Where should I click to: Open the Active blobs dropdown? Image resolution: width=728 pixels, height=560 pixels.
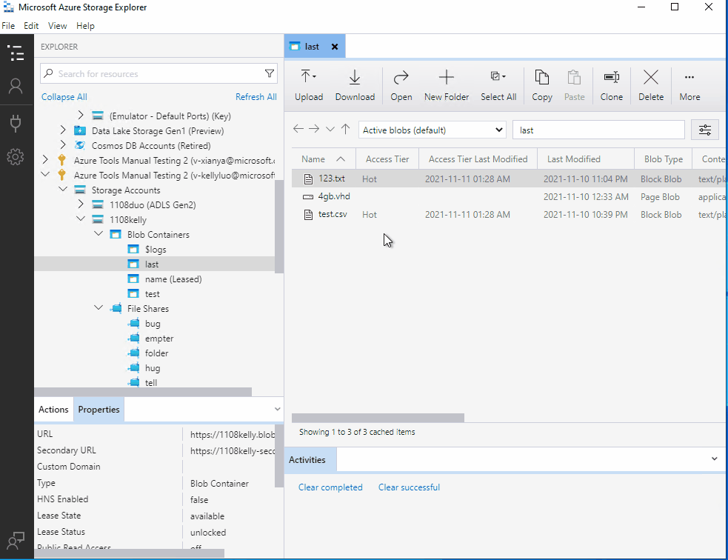tap(432, 129)
